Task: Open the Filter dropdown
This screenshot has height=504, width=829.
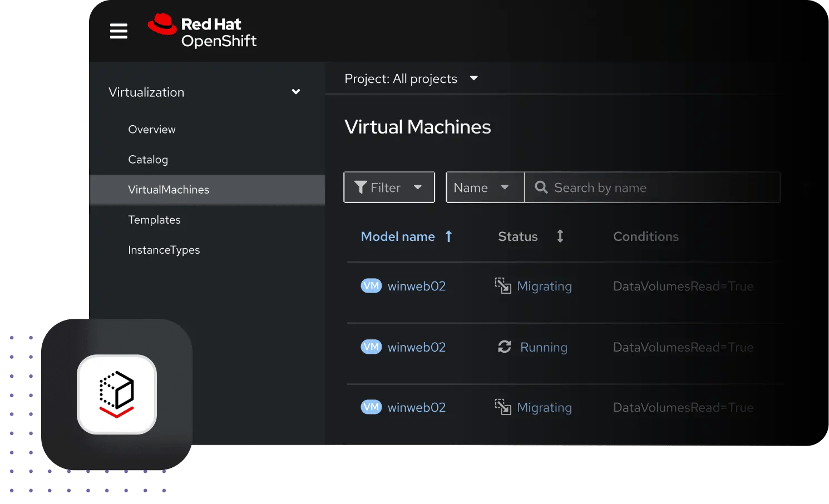Action: [x=389, y=187]
